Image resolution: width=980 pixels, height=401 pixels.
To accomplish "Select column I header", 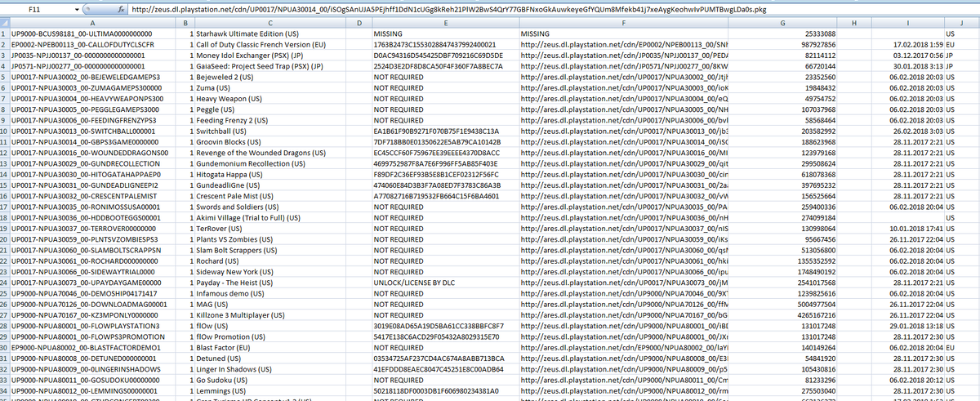I will (907, 24).
